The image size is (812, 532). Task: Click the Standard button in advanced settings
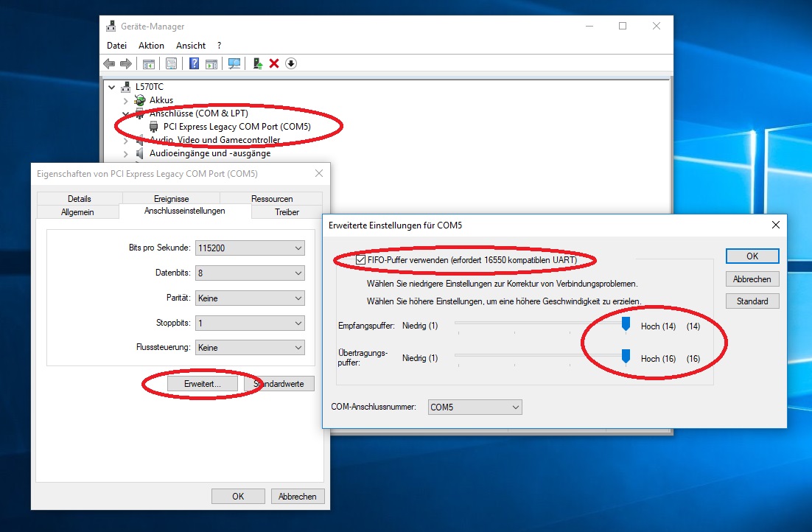752,301
